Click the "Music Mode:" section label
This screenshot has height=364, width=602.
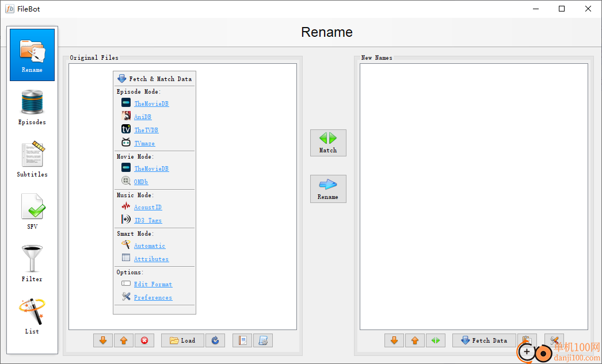click(135, 195)
